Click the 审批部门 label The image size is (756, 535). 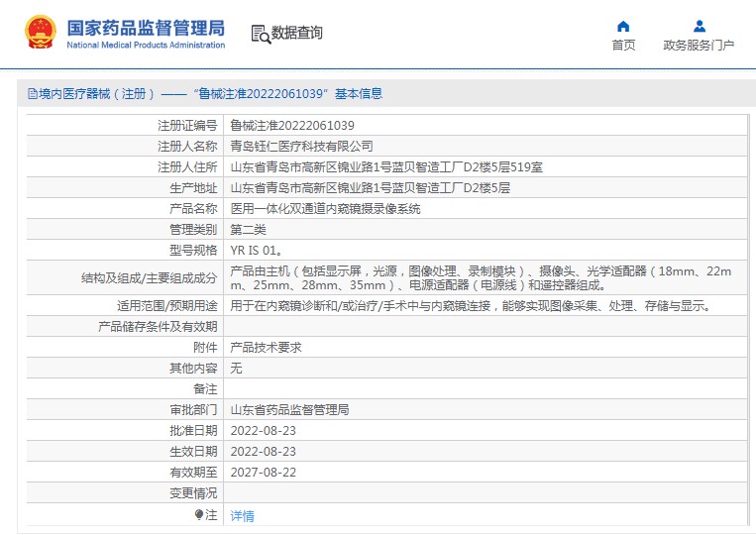193,410
